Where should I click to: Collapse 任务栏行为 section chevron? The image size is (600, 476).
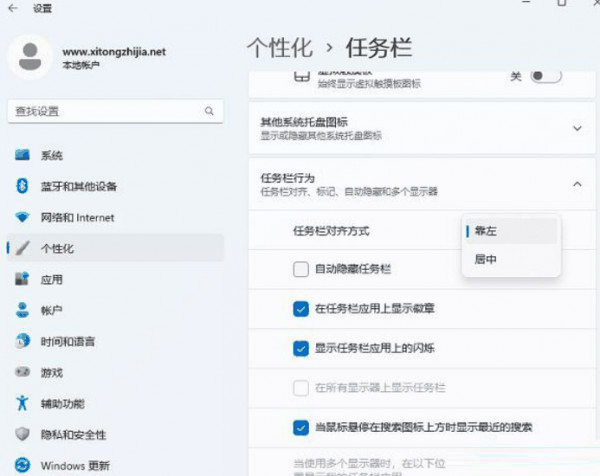point(577,184)
